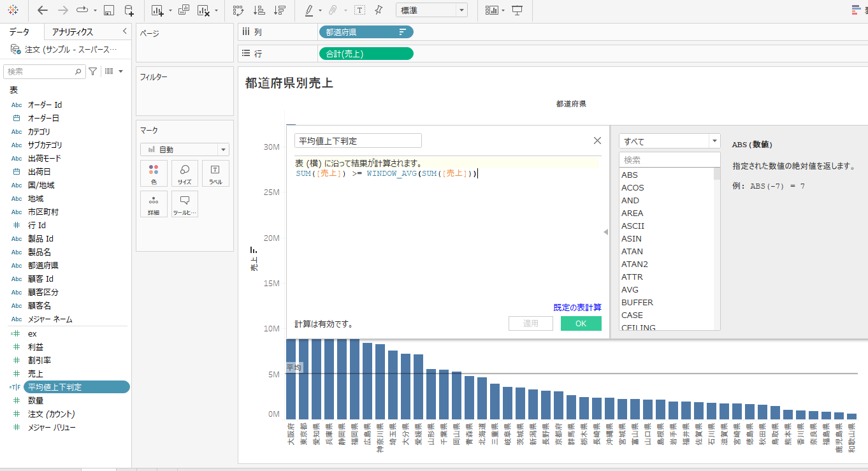Collapse the function list panel arrow

pyautogui.click(x=606, y=233)
